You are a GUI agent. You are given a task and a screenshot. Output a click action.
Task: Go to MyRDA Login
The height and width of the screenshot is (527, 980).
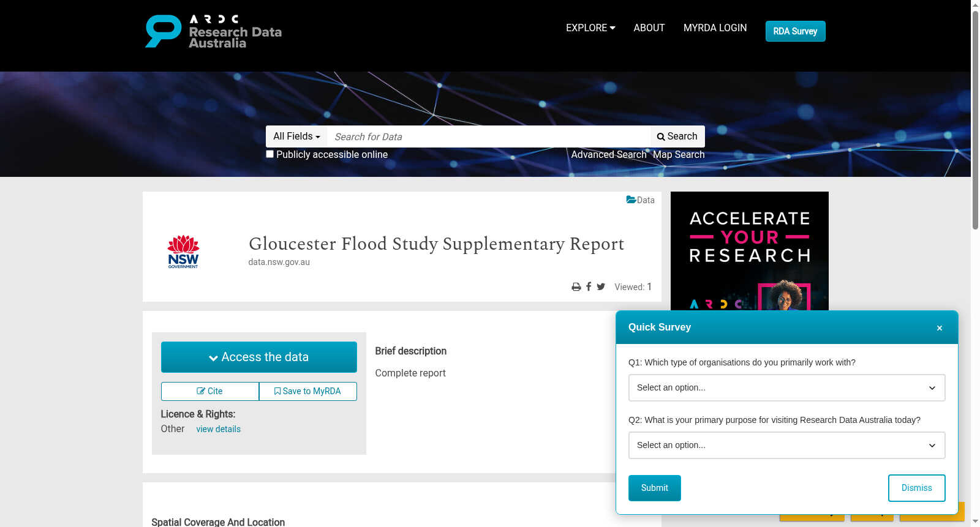tap(715, 28)
